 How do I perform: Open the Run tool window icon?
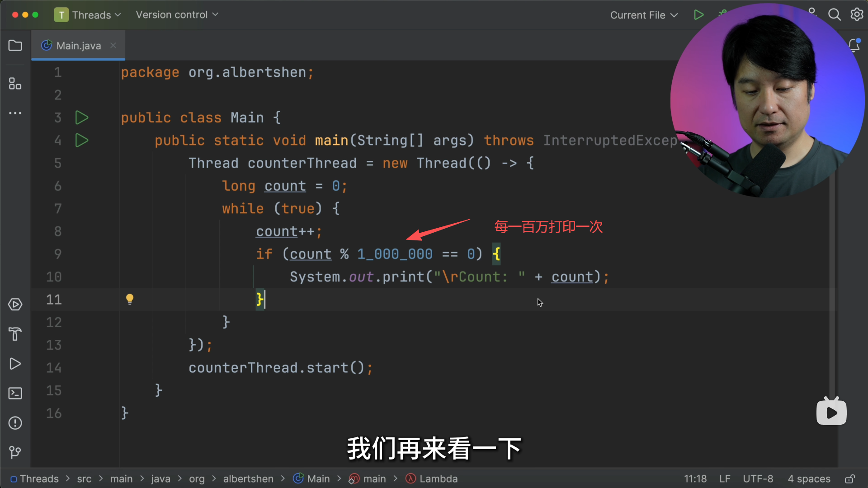(15, 364)
